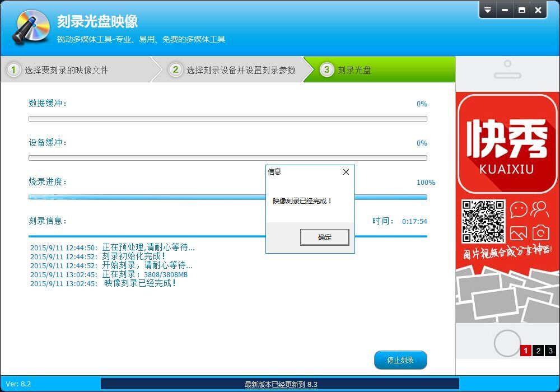
Task: Minimize the burner window
Action: [505, 10]
